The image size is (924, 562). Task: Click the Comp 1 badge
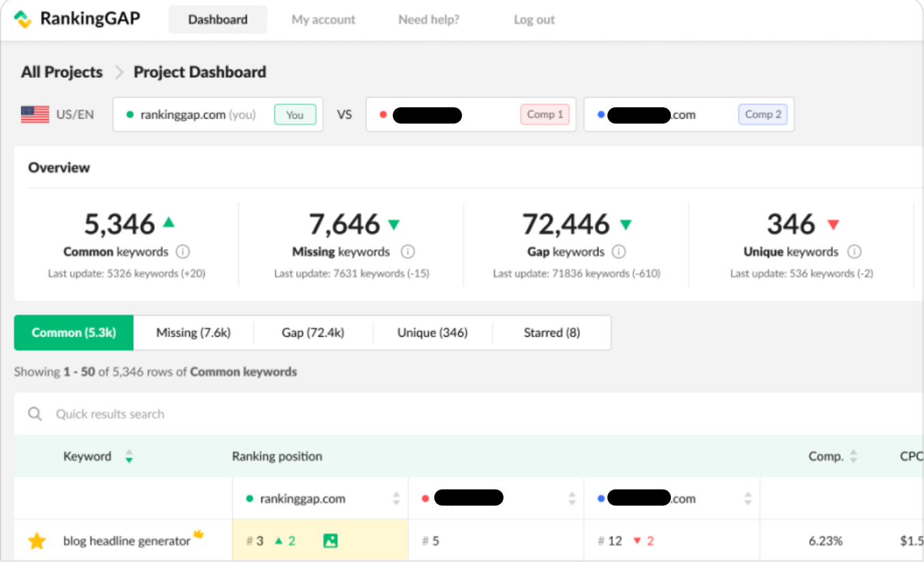tap(545, 114)
